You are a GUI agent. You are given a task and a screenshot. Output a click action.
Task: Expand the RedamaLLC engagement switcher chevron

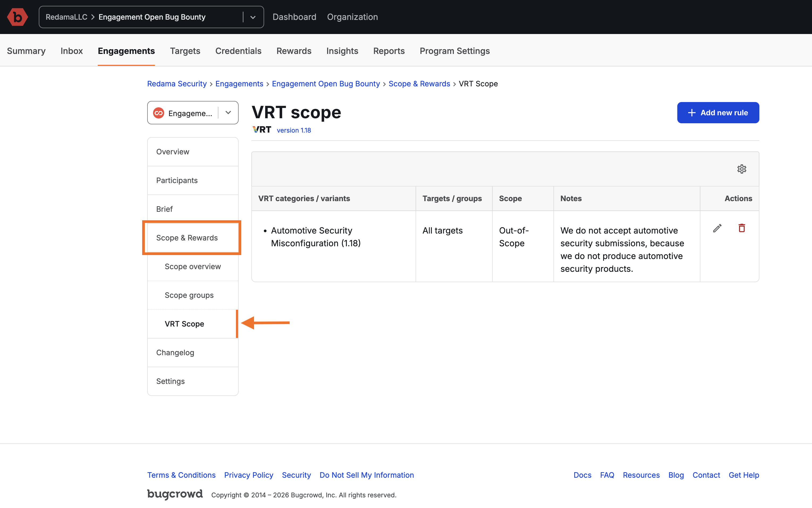point(253,17)
